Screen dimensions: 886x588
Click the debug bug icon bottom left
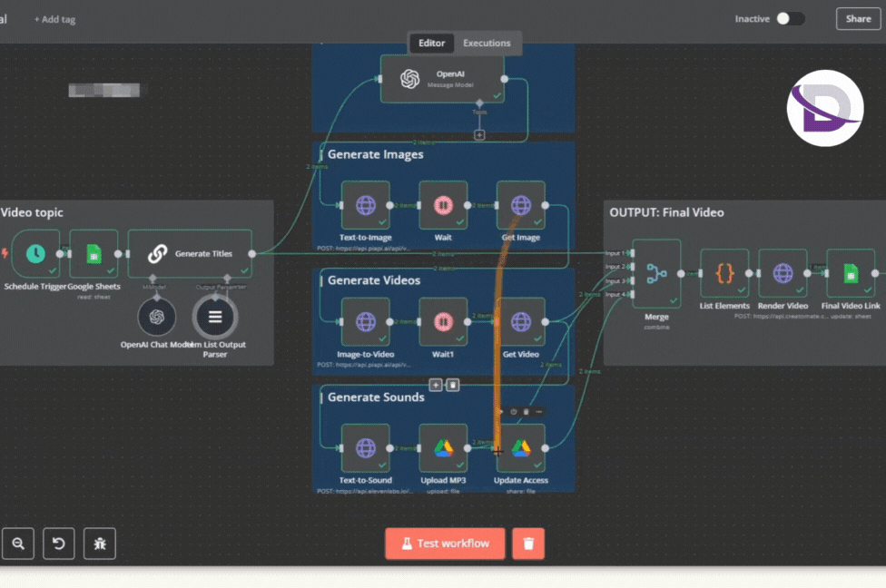pos(99,543)
